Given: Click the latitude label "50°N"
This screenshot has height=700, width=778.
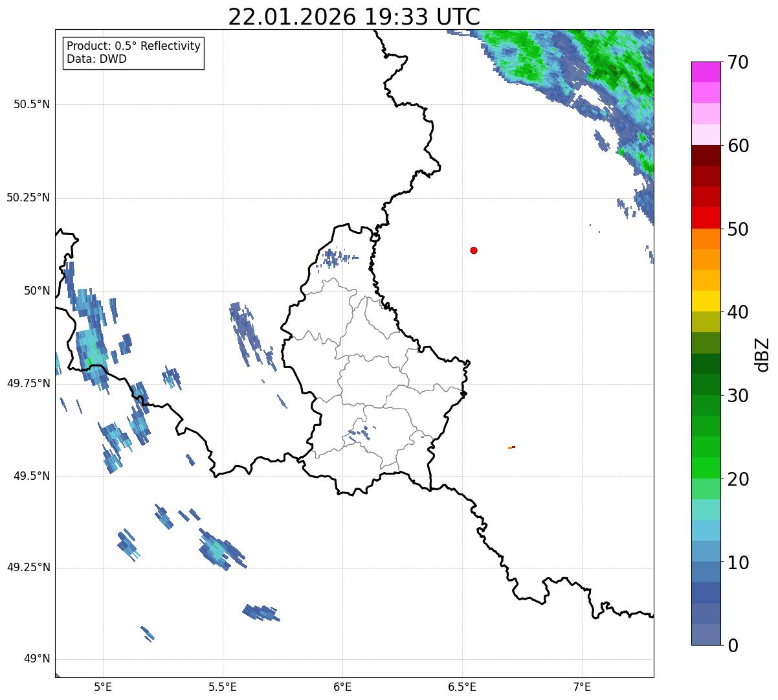Looking at the screenshot, I should pyautogui.click(x=37, y=291).
